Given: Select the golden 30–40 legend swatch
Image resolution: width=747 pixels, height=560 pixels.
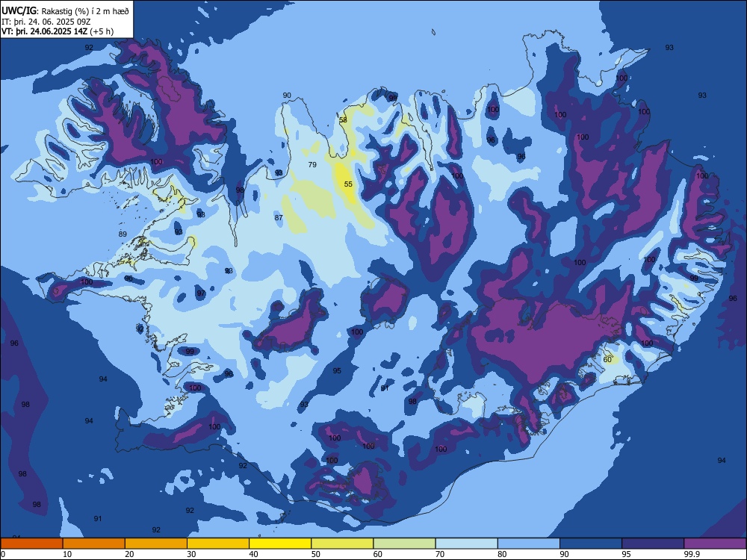Looking at the screenshot, I should pyautogui.click(x=218, y=544).
